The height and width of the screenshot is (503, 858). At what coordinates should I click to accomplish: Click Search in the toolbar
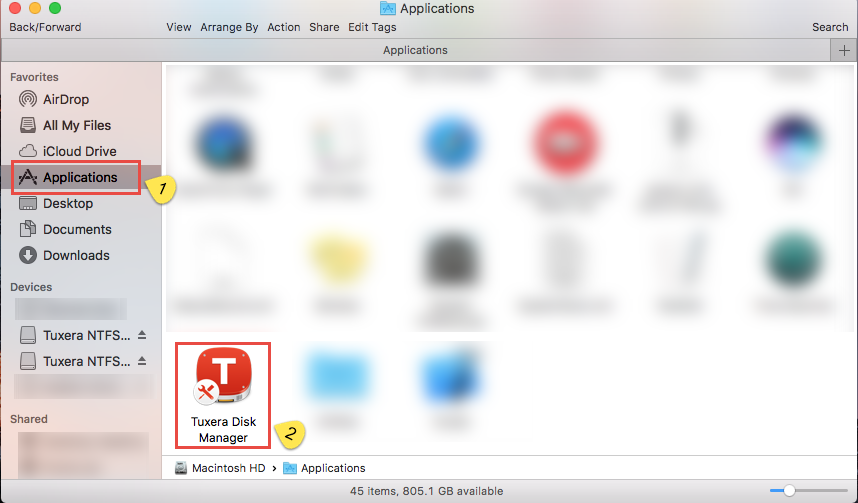point(830,27)
